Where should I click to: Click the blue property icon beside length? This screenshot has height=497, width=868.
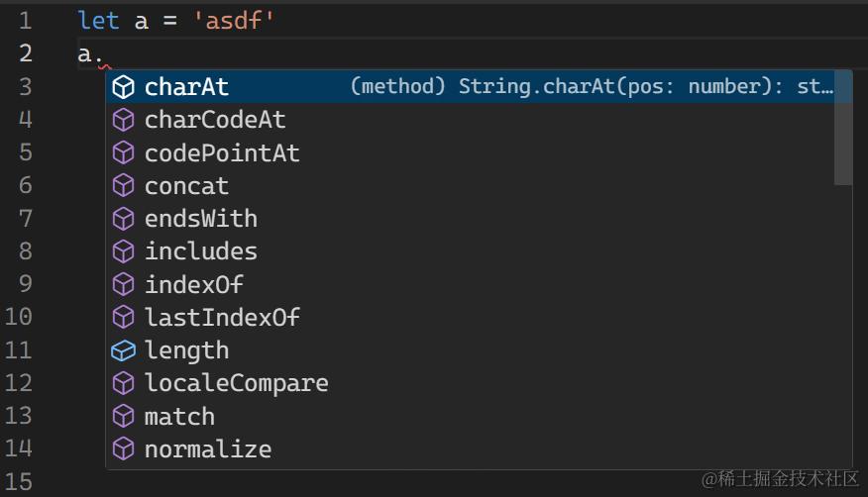pyautogui.click(x=123, y=350)
